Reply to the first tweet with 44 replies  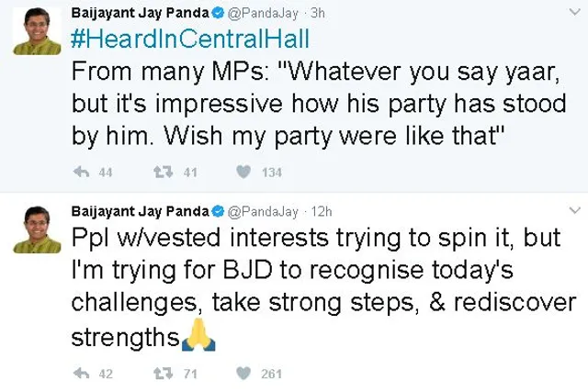click(x=80, y=171)
